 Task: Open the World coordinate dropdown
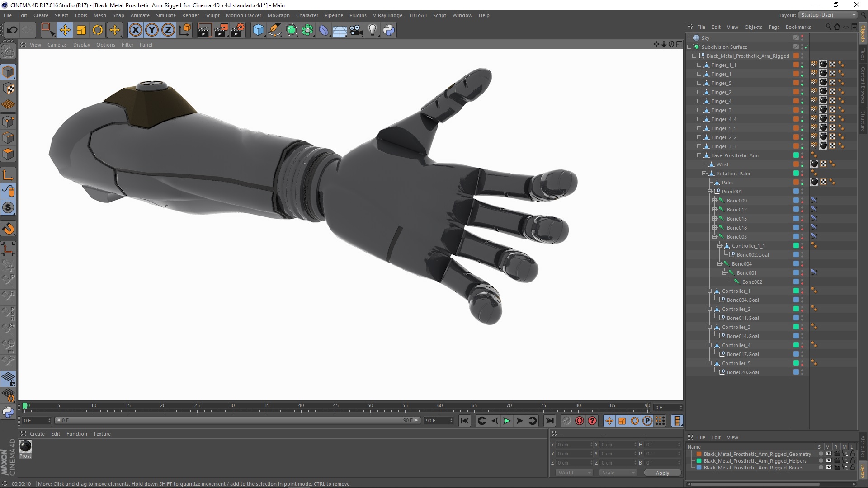pyautogui.click(x=574, y=473)
